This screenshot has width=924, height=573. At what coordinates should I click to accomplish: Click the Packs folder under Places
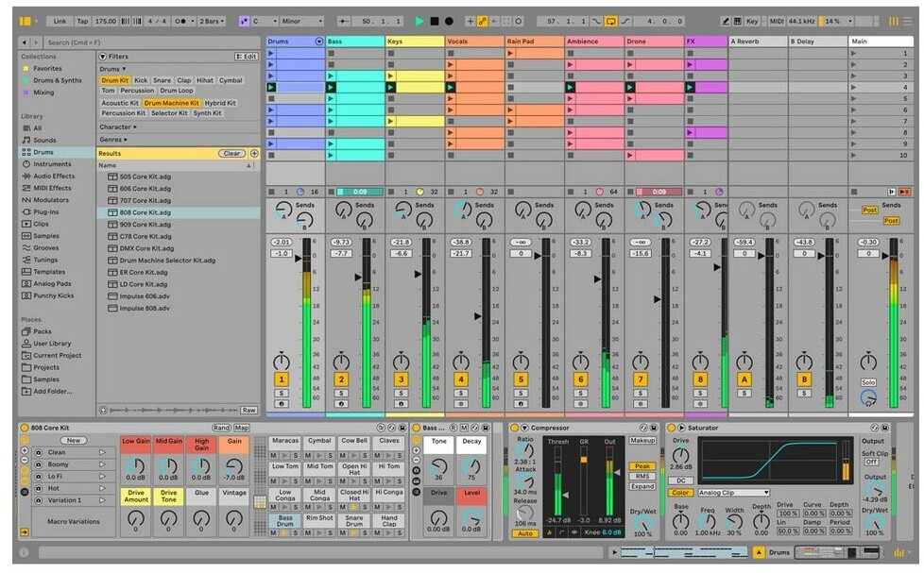43,331
